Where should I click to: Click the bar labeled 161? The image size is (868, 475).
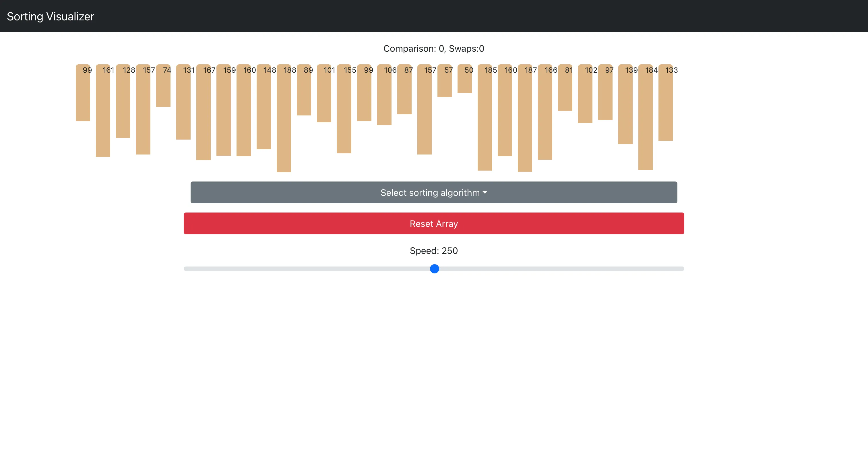(103, 111)
